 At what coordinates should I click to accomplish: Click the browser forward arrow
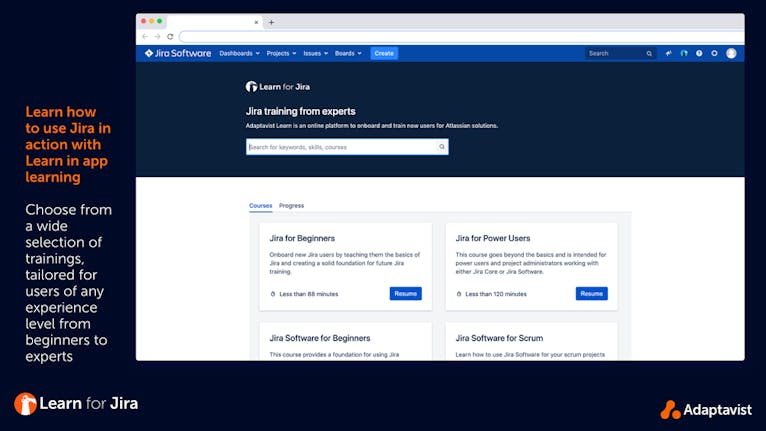coord(157,37)
